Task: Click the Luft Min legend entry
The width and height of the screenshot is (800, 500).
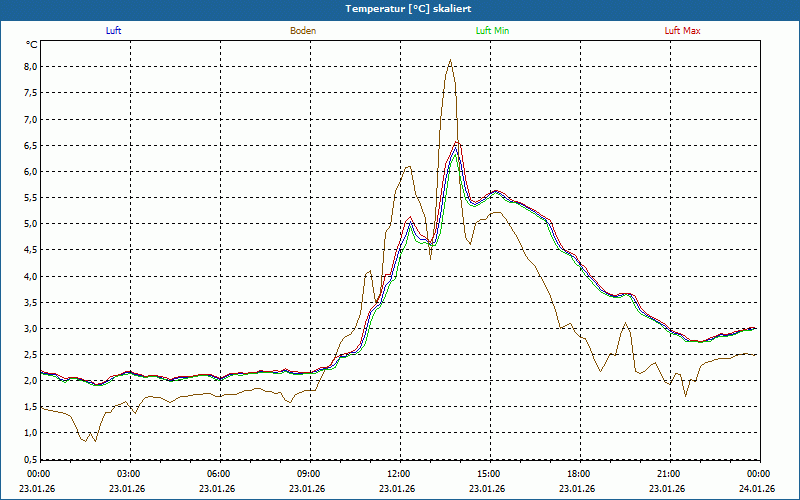Action: (492, 31)
